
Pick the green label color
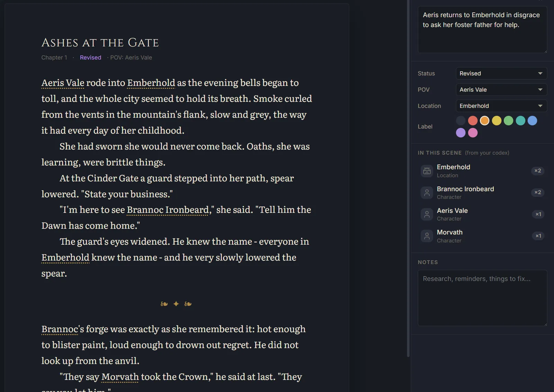pos(508,121)
